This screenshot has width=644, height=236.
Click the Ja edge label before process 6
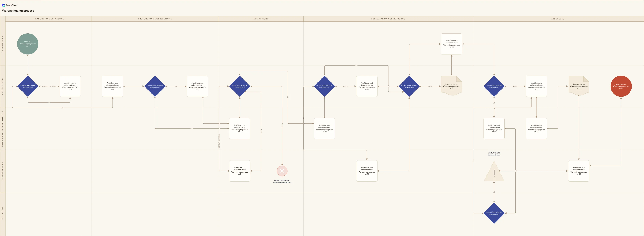[x=176, y=86]
